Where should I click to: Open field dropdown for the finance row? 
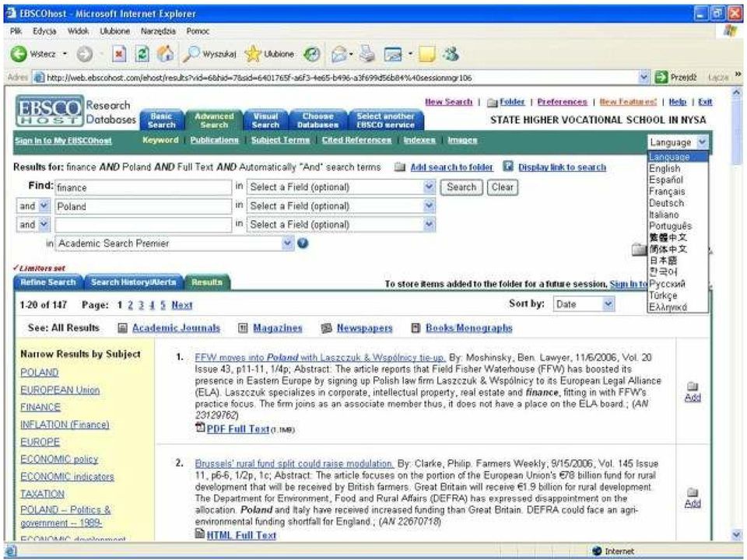(x=430, y=187)
